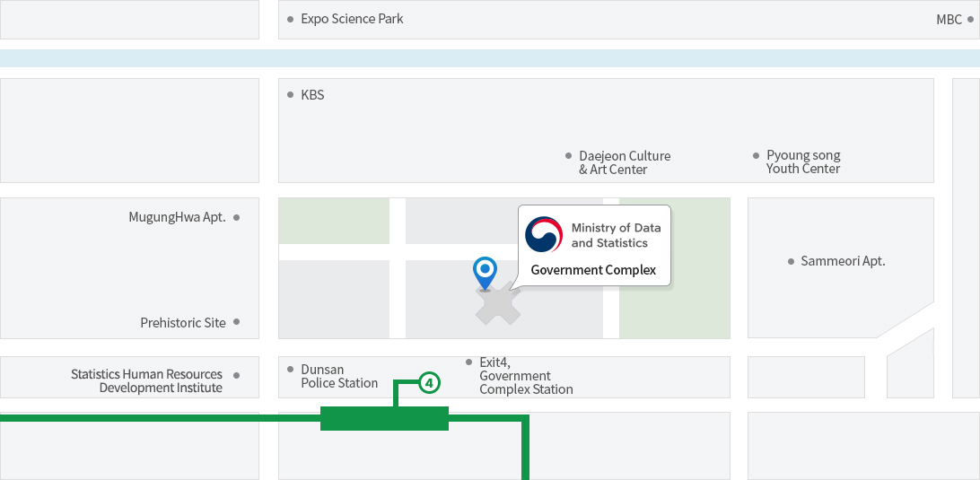Click the green Exit 4 circle marker
980x480 pixels.
(429, 382)
